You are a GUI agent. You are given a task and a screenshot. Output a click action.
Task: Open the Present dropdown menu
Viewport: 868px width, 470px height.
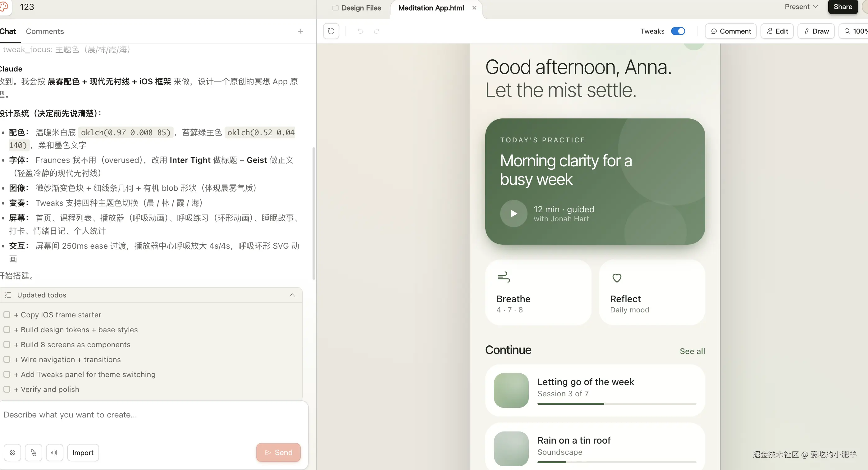801,7
